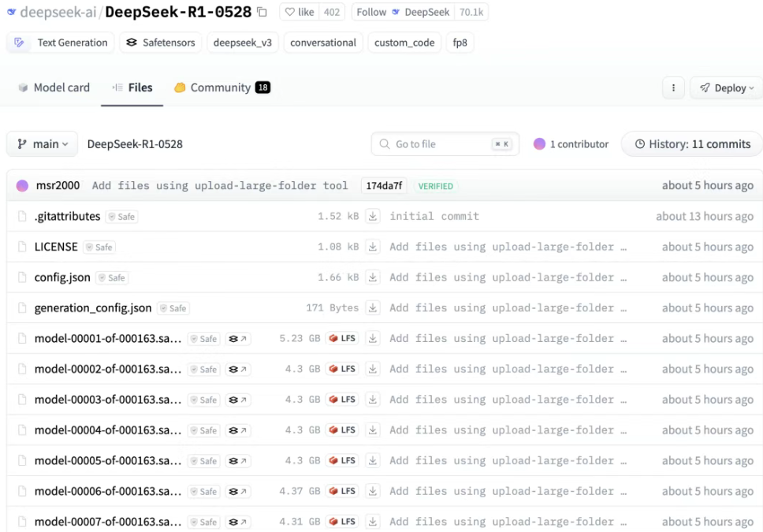Viewport: 763px width, 532px height.
Task: Open model-00006-of-000163 safetensors file
Action: [107, 491]
